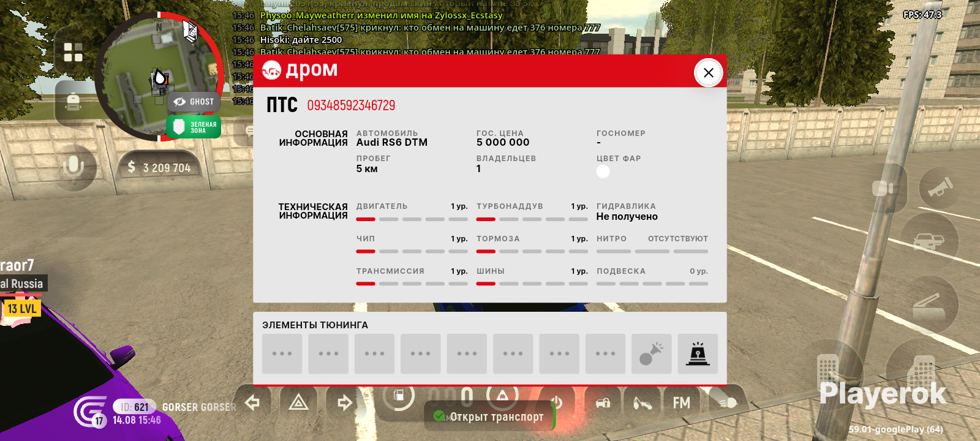Tap the car name Audi RS6 DTM
Viewport: 980px width, 441px height.
point(392,142)
